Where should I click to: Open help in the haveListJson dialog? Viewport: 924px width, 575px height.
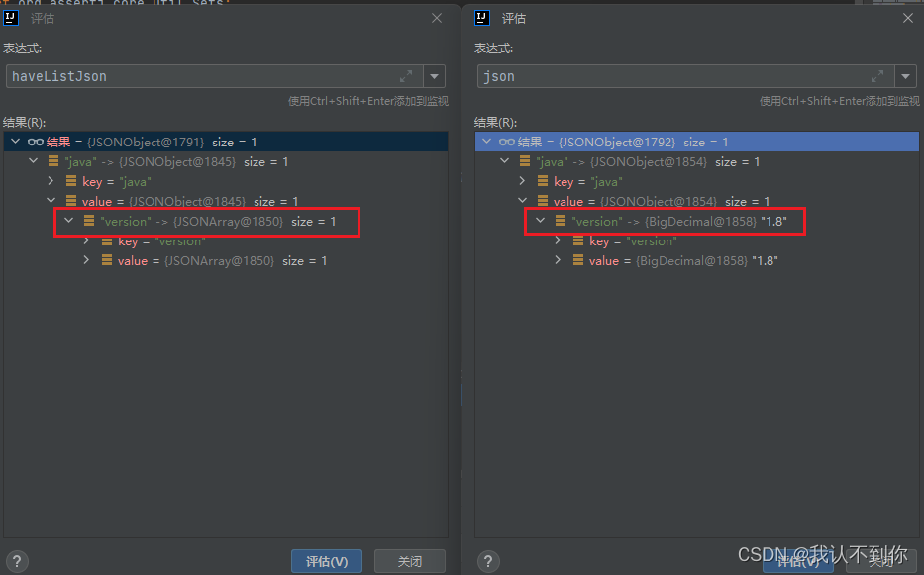coord(17,561)
